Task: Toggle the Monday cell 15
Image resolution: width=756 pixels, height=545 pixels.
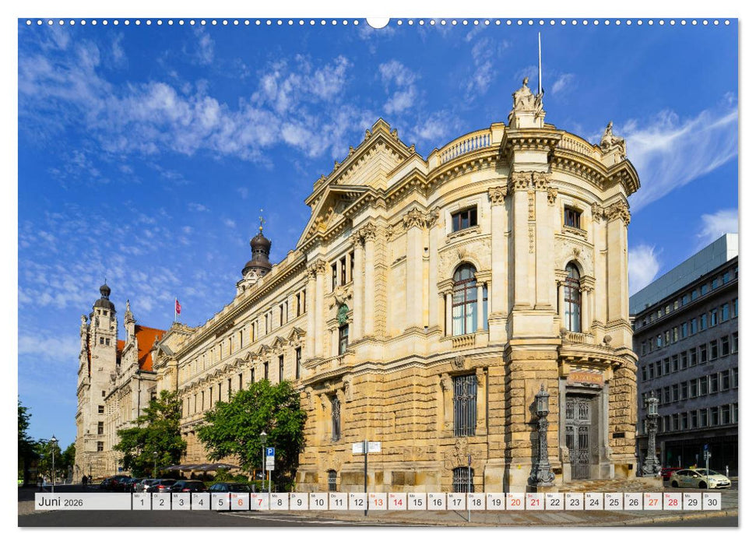Action: tap(419, 502)
